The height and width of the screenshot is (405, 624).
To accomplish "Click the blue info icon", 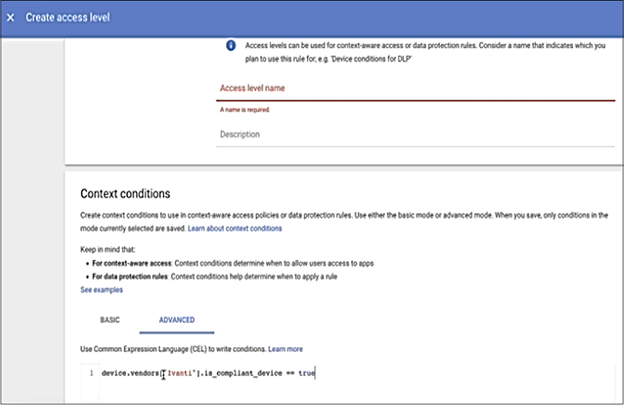I will click(229, 47).
